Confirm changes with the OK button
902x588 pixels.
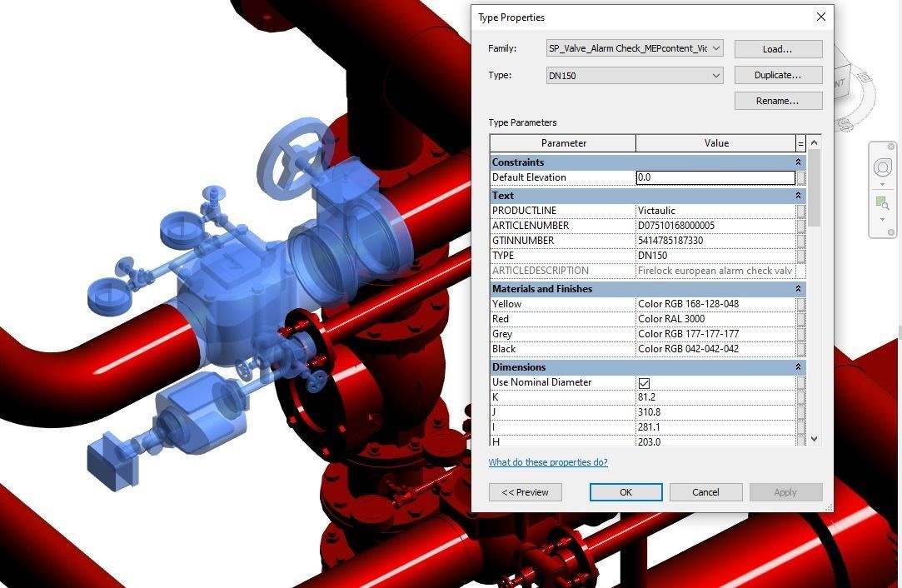coord(625,491)
